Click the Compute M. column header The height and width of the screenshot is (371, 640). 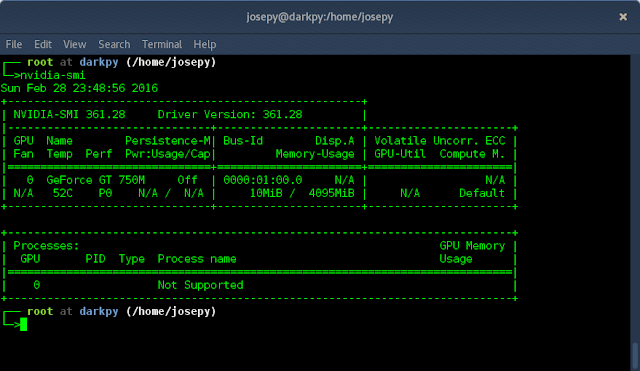[472, 154]
